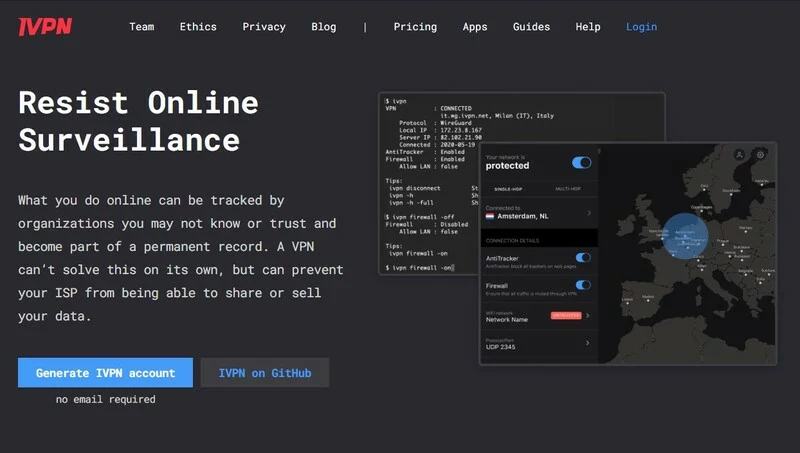Switch to the MULTI-HOP tab
Viewport: 800px width, 453px height.
click(x=568, y=189)
